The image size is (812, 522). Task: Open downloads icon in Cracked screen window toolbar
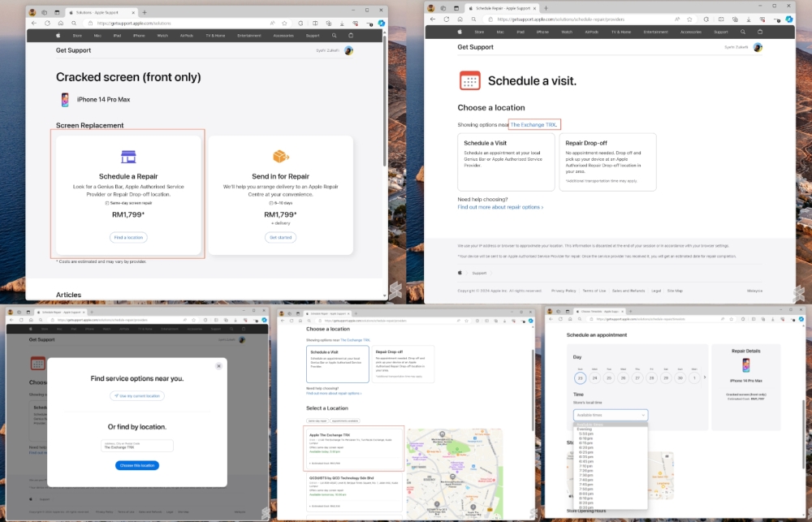coord(342,24)
